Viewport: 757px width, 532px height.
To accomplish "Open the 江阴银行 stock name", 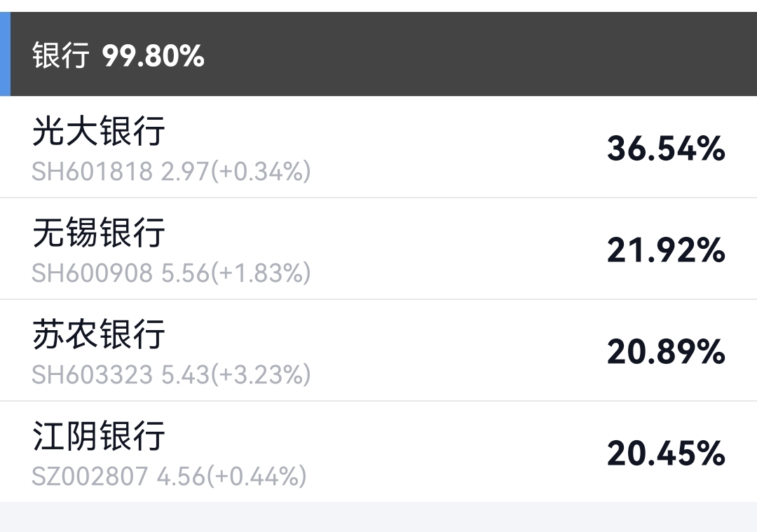I will [x=99, y=436].
